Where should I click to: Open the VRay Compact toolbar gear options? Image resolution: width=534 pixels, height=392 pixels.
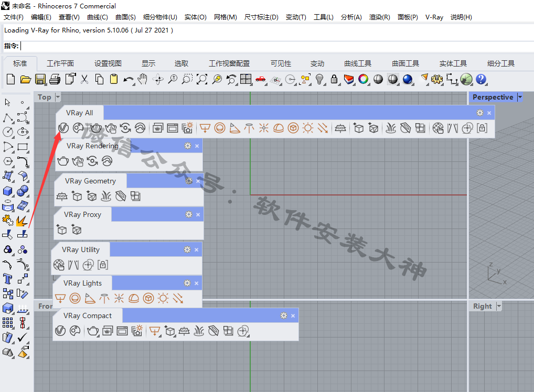tap(284, 315)
